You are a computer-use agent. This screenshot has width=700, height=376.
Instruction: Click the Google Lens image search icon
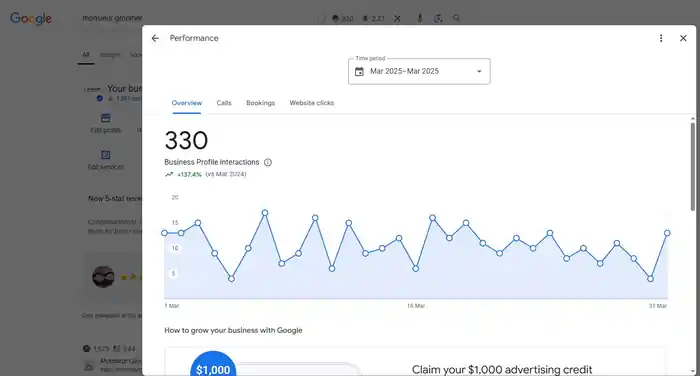click(x=438, y=18)
